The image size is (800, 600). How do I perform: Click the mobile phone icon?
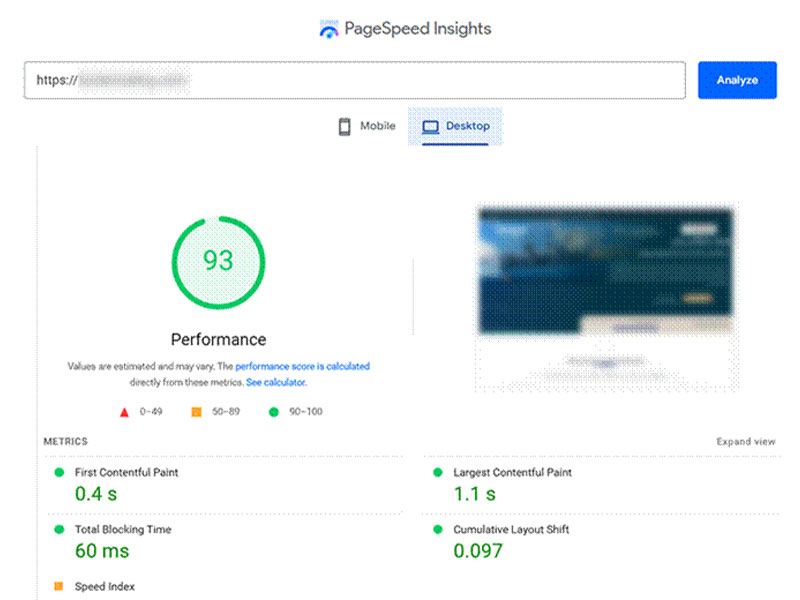[345, 127]
